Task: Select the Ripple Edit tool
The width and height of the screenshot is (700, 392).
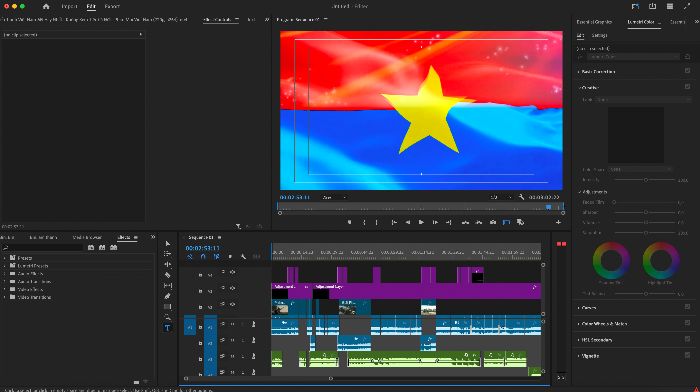Action: pos(167,264)
